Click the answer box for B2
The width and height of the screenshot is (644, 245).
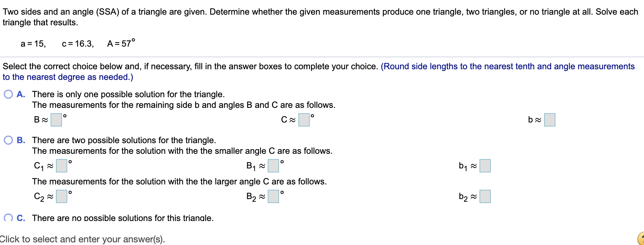(273, 196)
